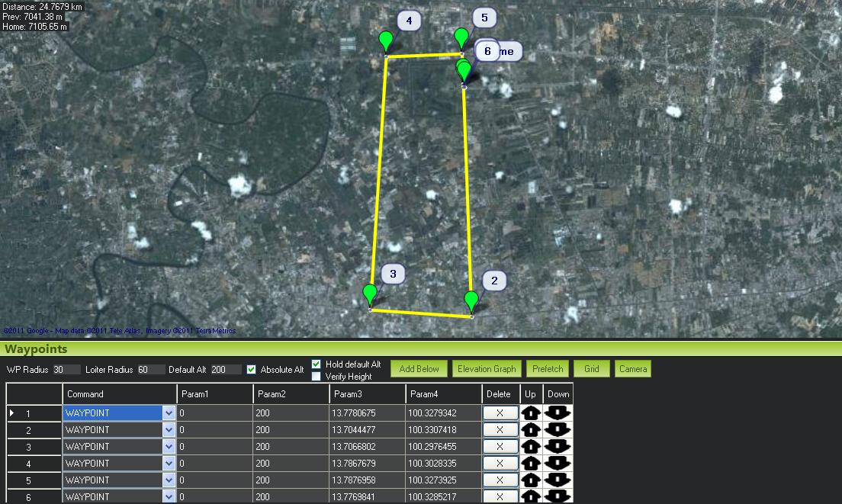Open the Command dropdown for waypoint 4

click(x=169, y=464)
